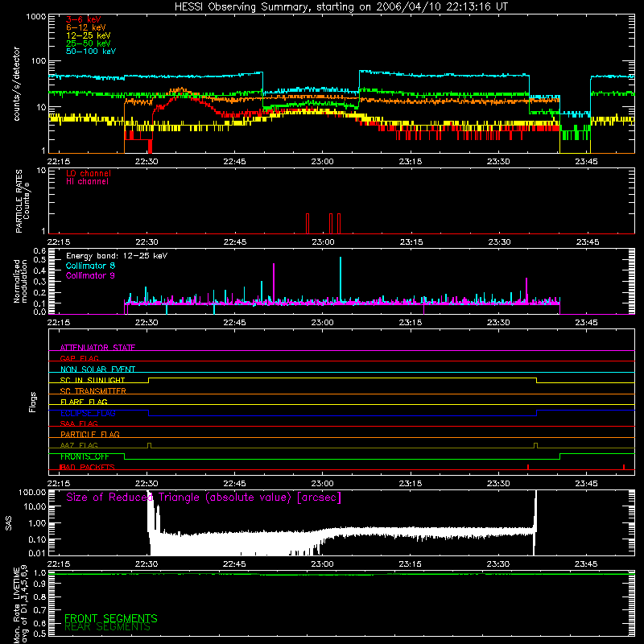Click the SAA_FLAG label
The width and height of the screenshot is (644, 644).
click(79, 423)
